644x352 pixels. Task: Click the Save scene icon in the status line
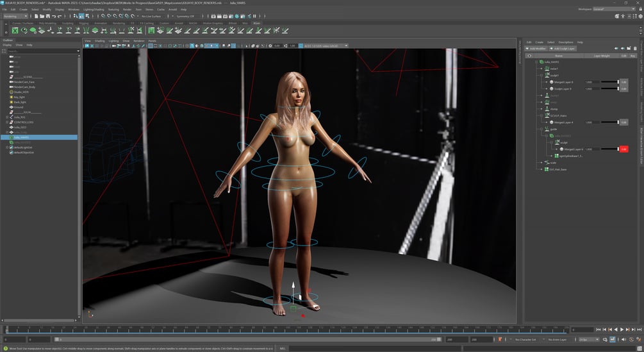point(47,16)
